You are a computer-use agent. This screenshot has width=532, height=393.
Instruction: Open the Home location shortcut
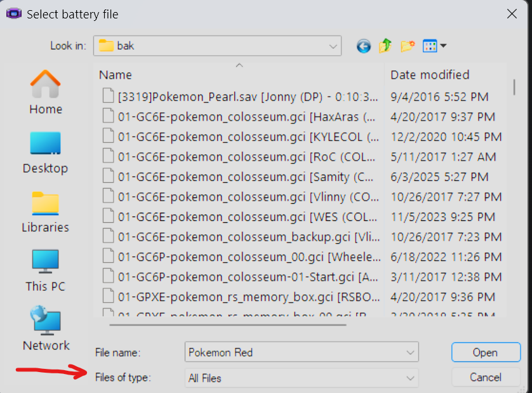(x=46, y=93)
